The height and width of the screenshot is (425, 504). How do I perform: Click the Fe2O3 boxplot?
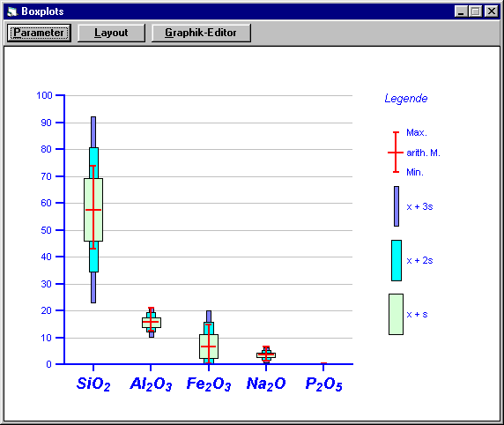tap(209, 337)
